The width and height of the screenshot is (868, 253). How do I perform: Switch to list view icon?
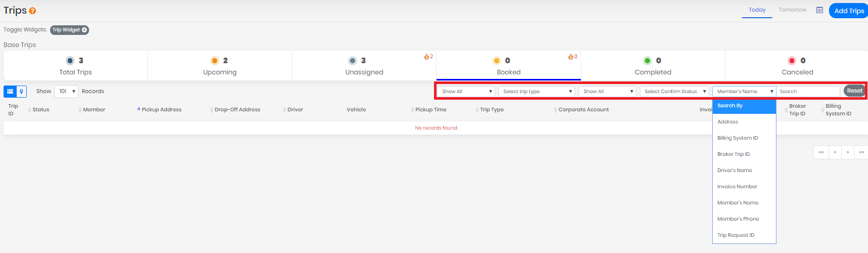click(10, 92)
